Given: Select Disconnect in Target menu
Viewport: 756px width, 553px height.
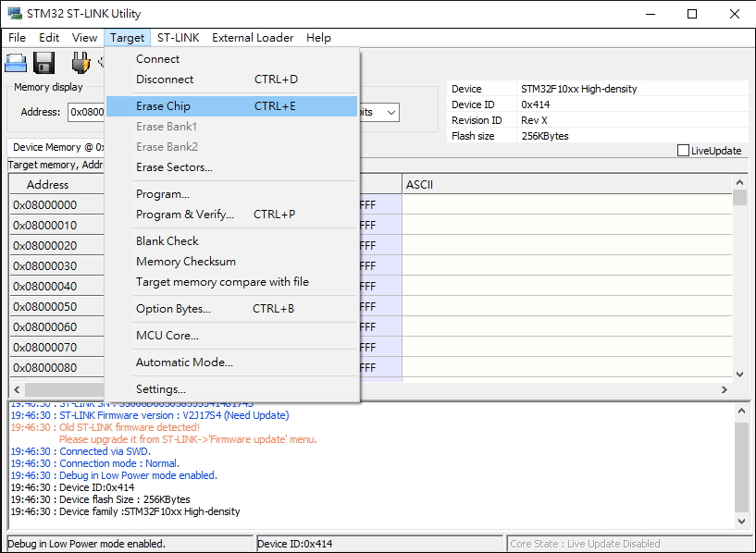Looking at the screenshot, I should coord(232,79).
